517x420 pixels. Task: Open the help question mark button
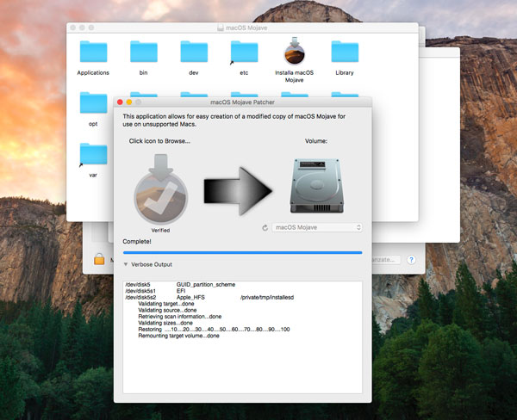point(411,260)
